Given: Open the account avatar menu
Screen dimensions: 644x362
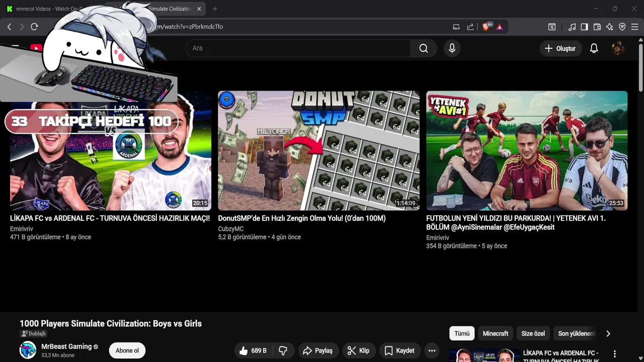Looking at the screenshot, I should (618, 48).
